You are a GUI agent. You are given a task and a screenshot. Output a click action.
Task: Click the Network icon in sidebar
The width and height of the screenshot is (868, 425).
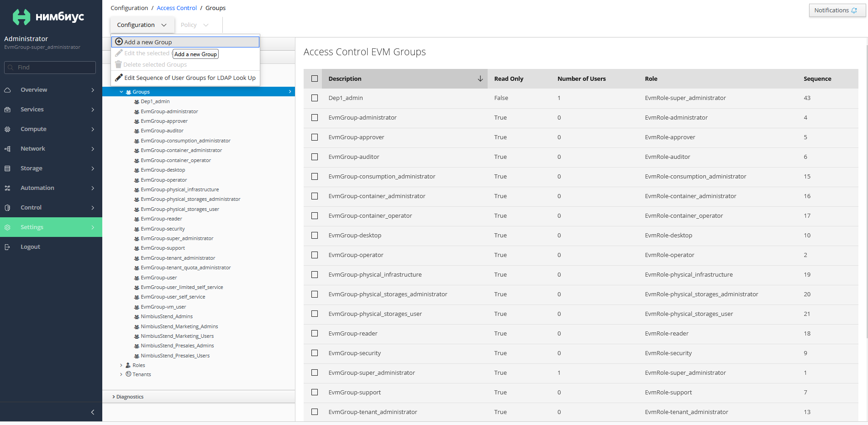pyautogui.click(x=7, y=149)
